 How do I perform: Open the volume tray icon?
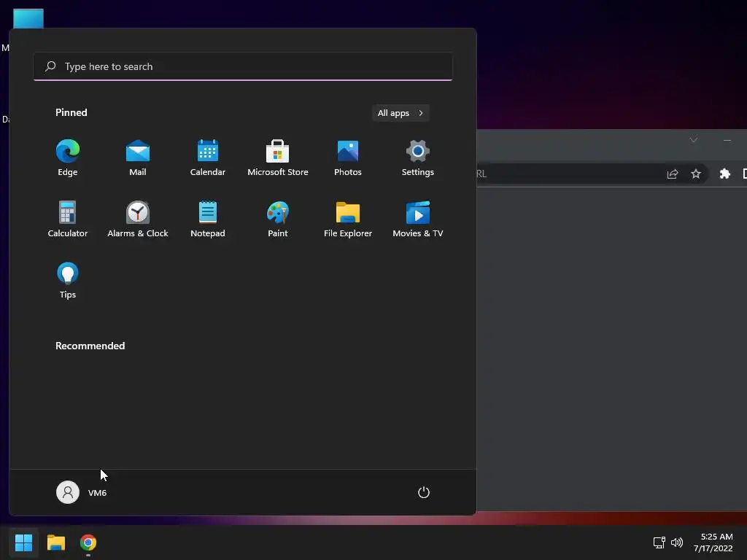676,542
